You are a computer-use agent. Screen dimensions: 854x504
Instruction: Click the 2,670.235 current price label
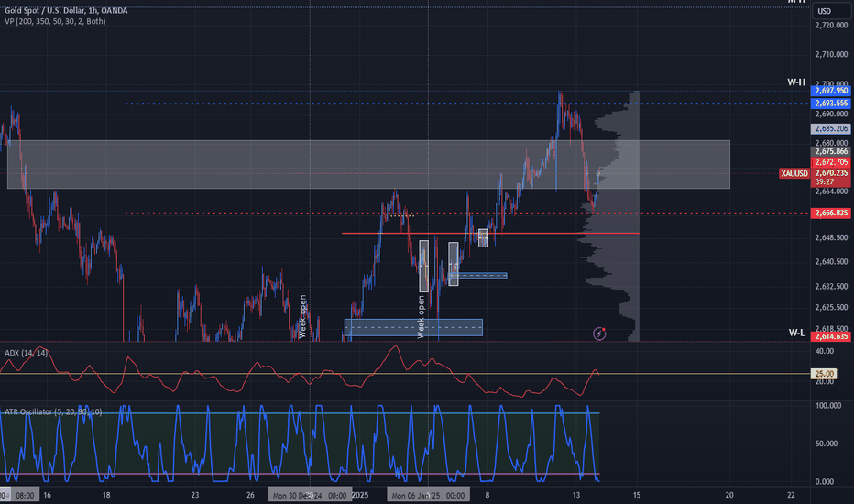[830, 172]
